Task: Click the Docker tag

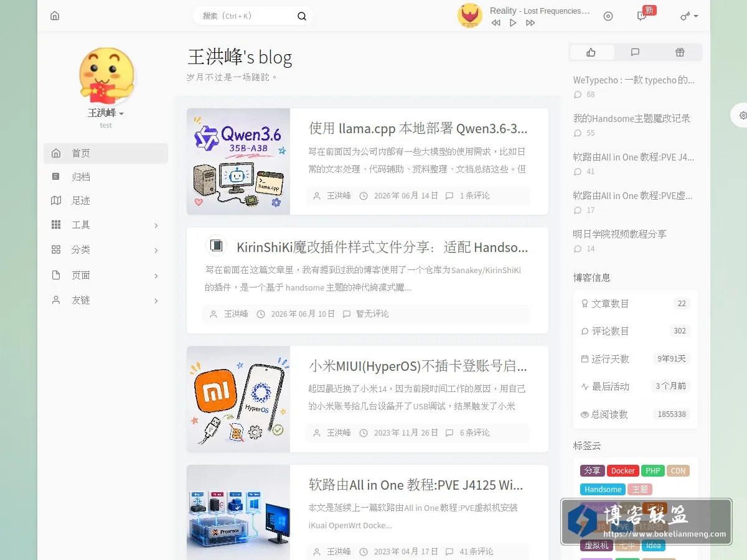Action: 622,471
